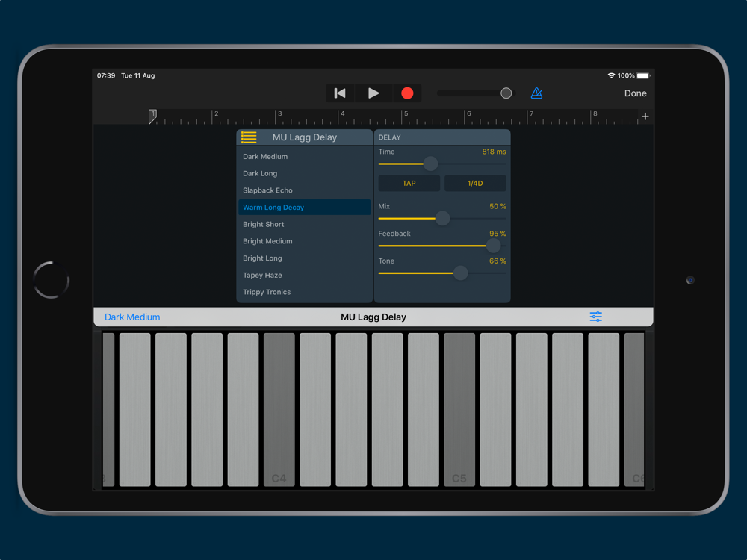This screenshot has width=747, height=560.
Task: Tap the go-to-beginning rewind button
Action: 340,93
